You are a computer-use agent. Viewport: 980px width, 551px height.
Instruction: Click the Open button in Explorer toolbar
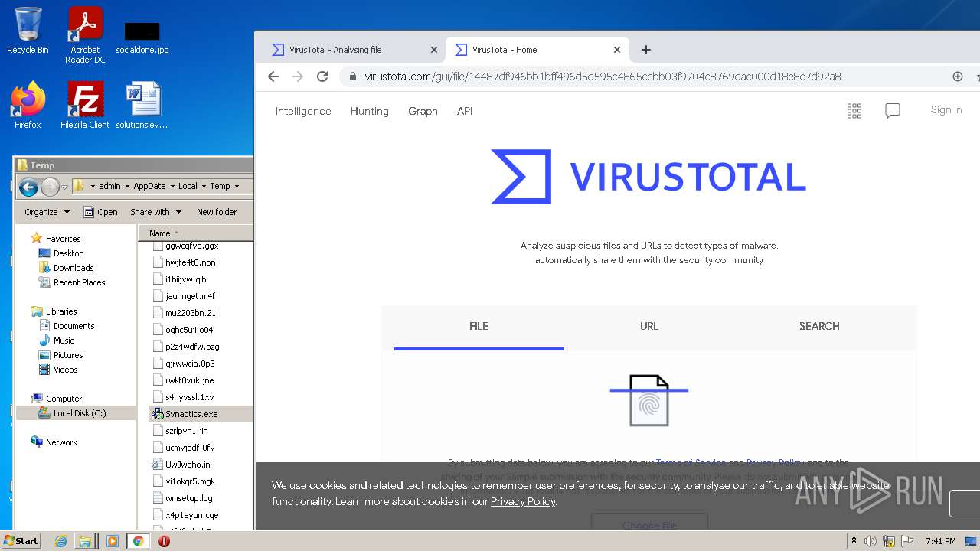click(100, 212)
